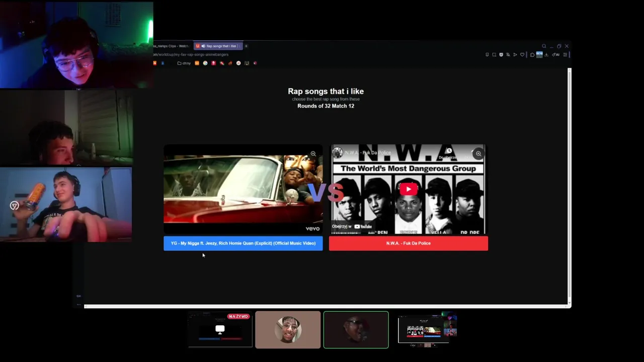This screenshot has width=644, height=362.
Task: Vote for YG song with blue button
Action: click(x=243, y=243)
